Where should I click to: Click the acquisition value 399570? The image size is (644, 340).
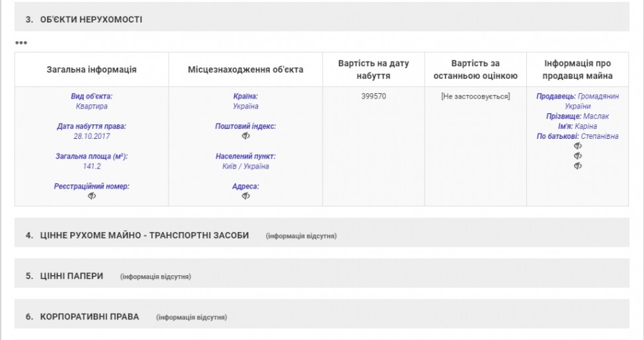tap(374, 96)
